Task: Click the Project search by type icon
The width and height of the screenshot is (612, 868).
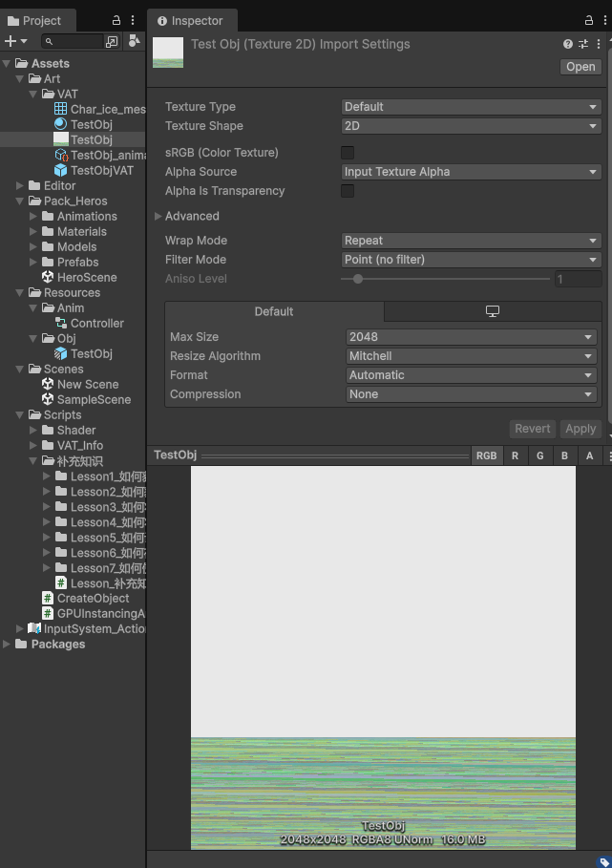Action: coord(135,41)
